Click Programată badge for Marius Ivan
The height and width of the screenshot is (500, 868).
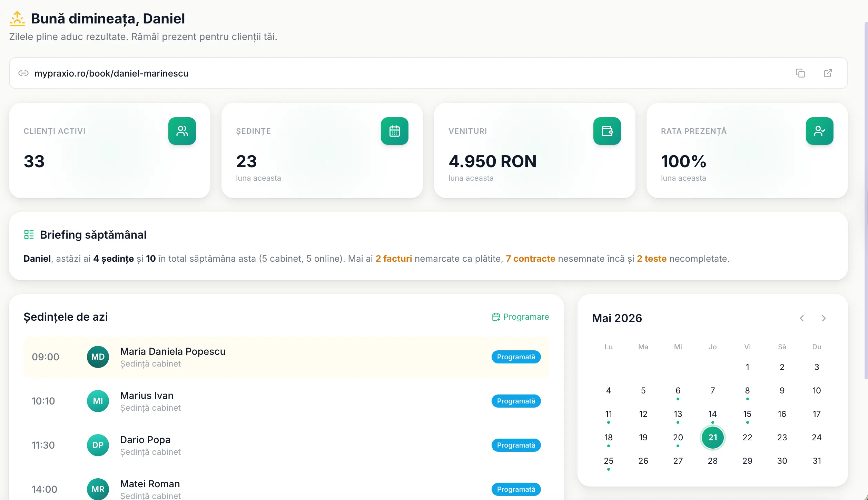coord(516,401)
